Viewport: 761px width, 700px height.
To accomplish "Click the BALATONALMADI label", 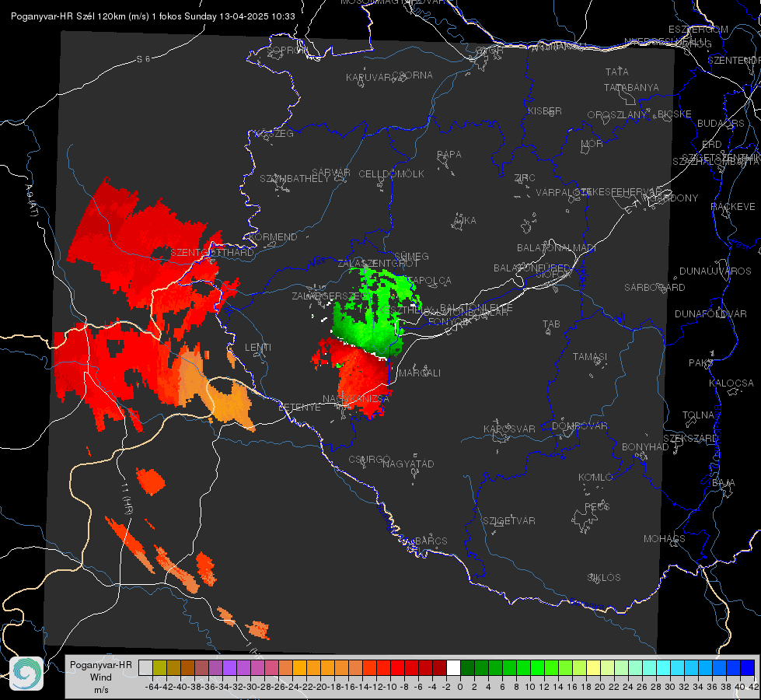I will [557, 248].
